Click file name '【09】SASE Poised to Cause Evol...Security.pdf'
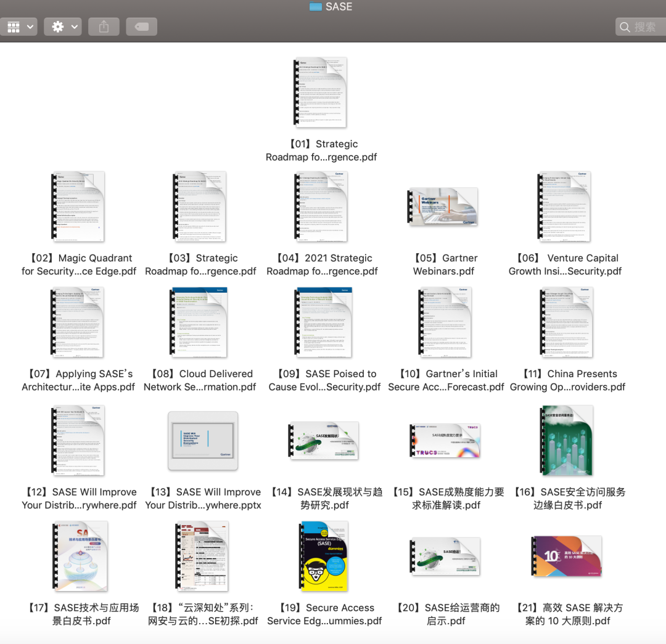666x644 pixels. point(324,380)
